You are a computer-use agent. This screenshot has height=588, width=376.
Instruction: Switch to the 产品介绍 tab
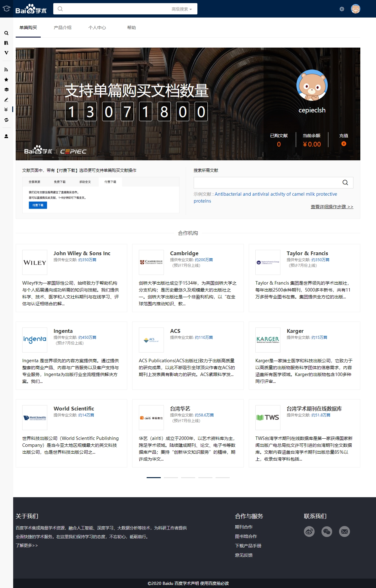tap(62, 28)
